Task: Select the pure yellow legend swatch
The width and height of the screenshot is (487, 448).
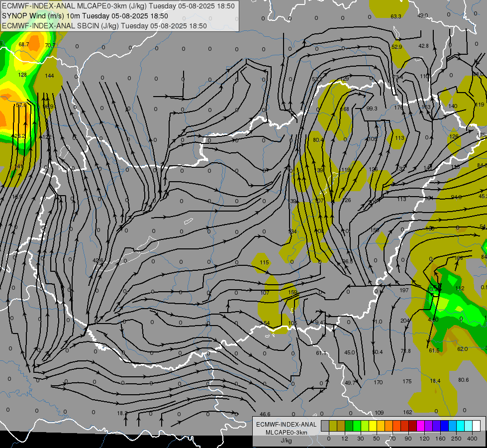Action: point(373,426)
